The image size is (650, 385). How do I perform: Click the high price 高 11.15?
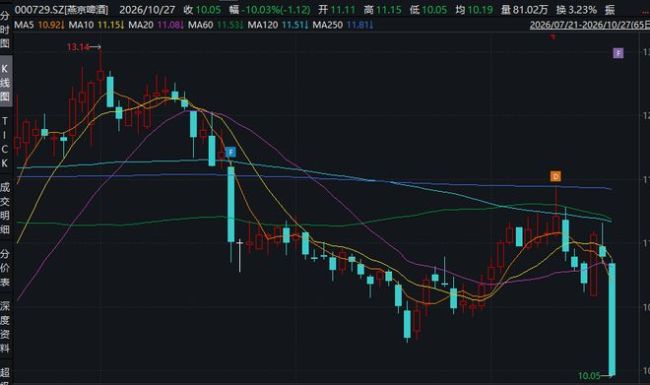pyautogui.click(x=383, y=10)
